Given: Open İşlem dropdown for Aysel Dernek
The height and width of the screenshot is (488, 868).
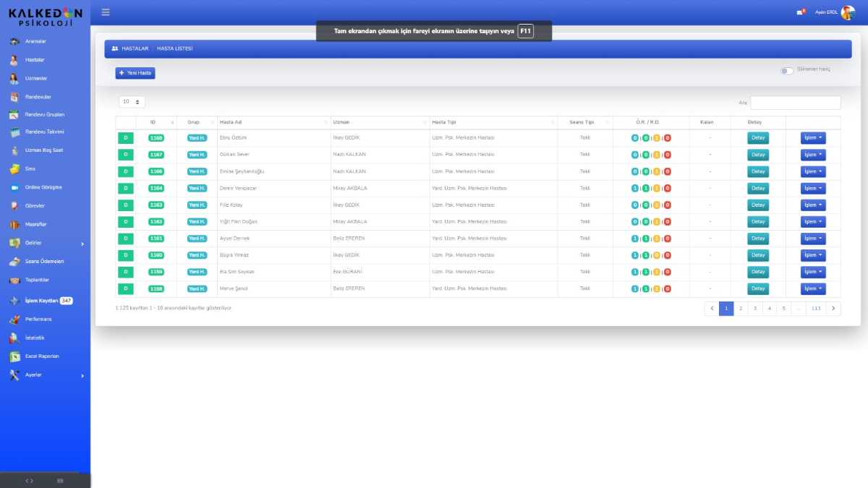Looking at the screenshot, I should [x=813, y=239].
